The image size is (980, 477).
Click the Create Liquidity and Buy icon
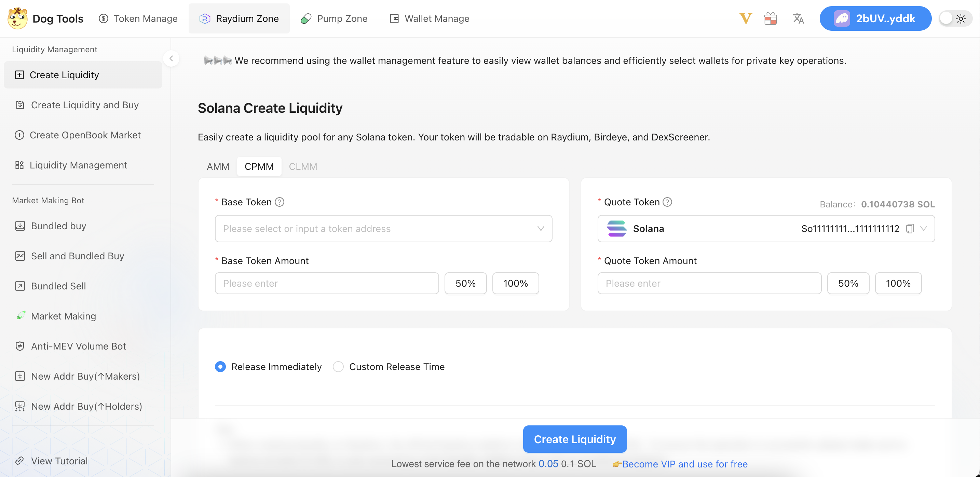20,105
